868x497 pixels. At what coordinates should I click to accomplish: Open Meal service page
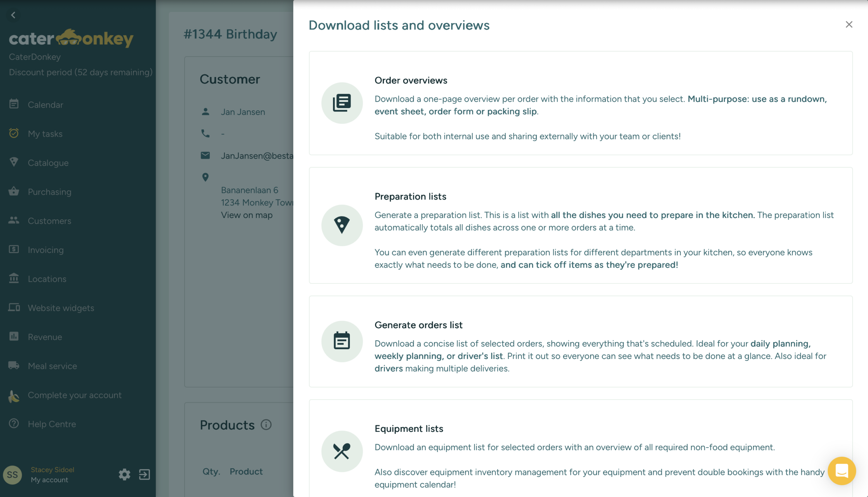(52, 366)
